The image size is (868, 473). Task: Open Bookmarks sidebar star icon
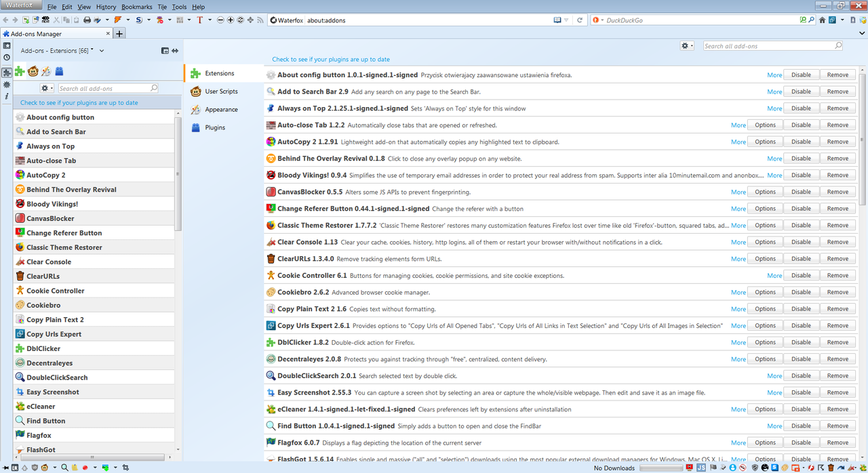(x=6, y=45)
